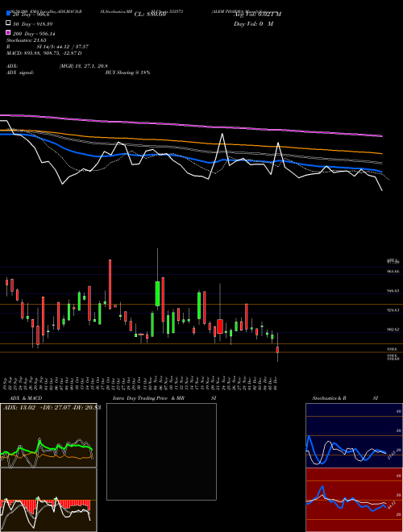Click the 'Intra Day Trading Price & MR' panel title
This screenshot has height=532, width=403.
tap(148, 398)
